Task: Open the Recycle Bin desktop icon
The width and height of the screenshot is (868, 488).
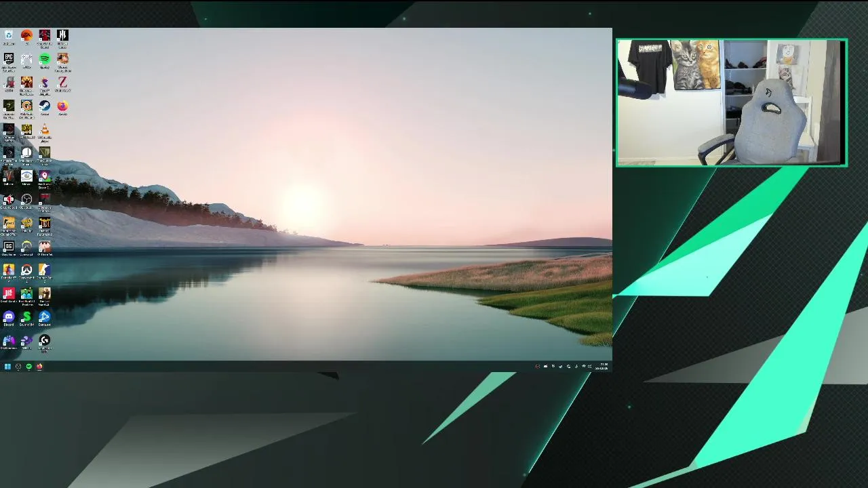Action: click(9, 35)
